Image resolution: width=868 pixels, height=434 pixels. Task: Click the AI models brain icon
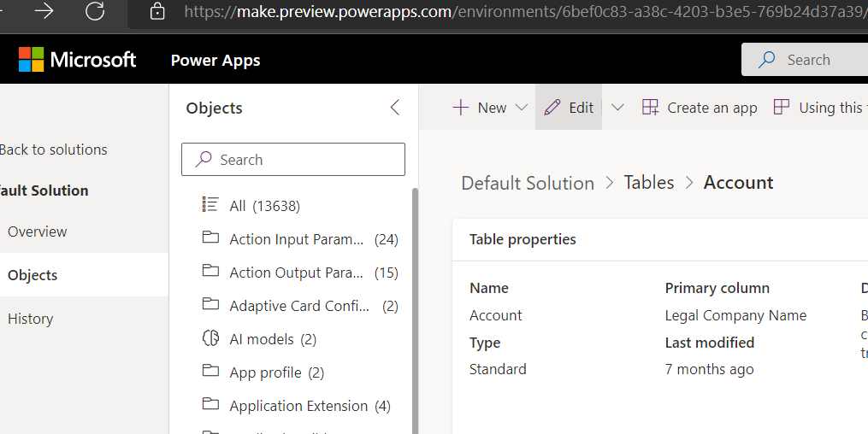[210, 339]
